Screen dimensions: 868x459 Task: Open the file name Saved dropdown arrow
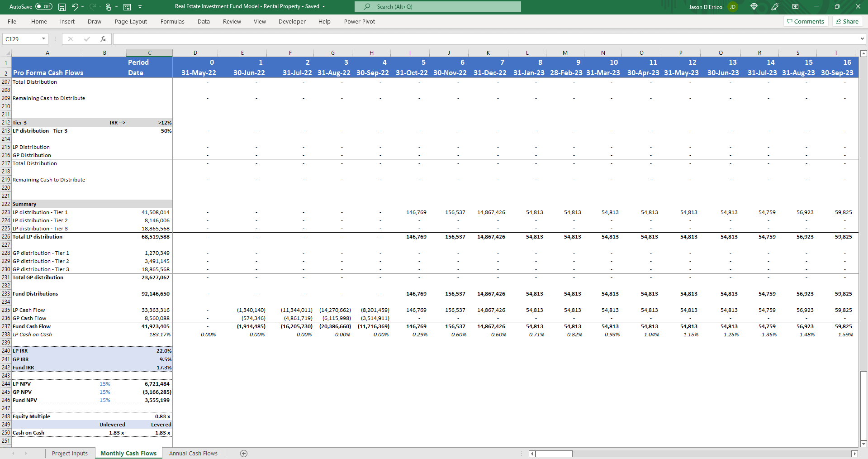[323, 7]
